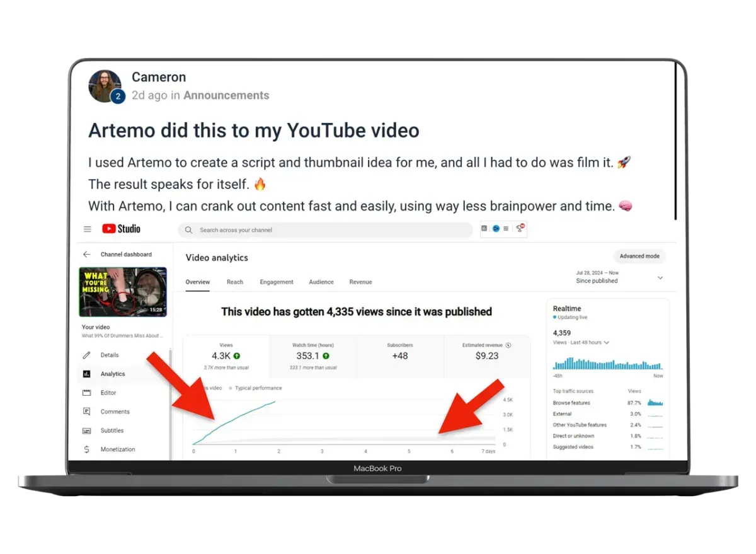Select the Analytics sidebar icon

tap(87, 374)
